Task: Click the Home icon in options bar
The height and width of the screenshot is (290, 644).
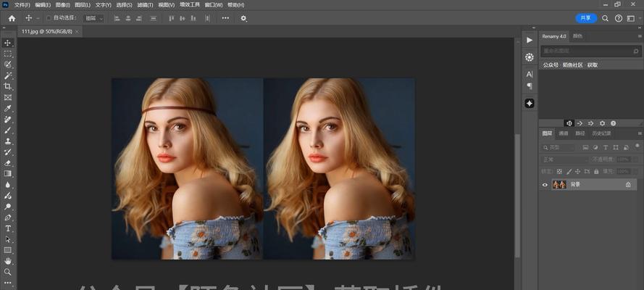Action: pyautogui.click(x=12, y=18)
